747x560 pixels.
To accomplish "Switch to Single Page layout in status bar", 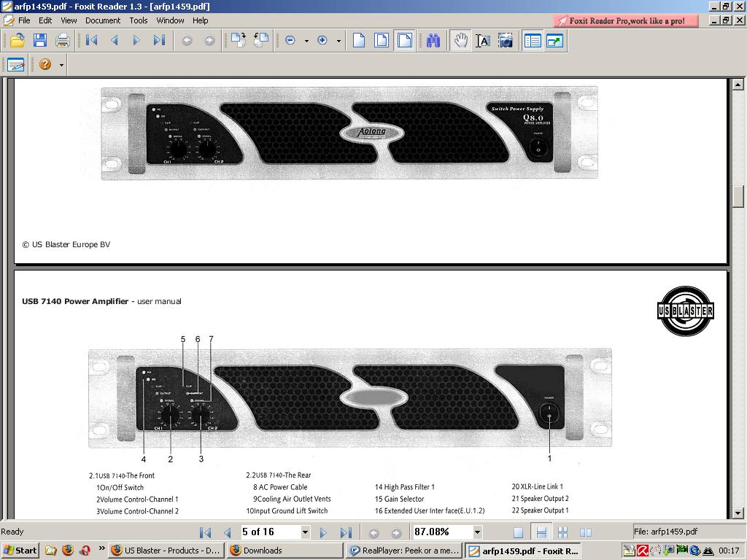I will [x=518, y=532].
